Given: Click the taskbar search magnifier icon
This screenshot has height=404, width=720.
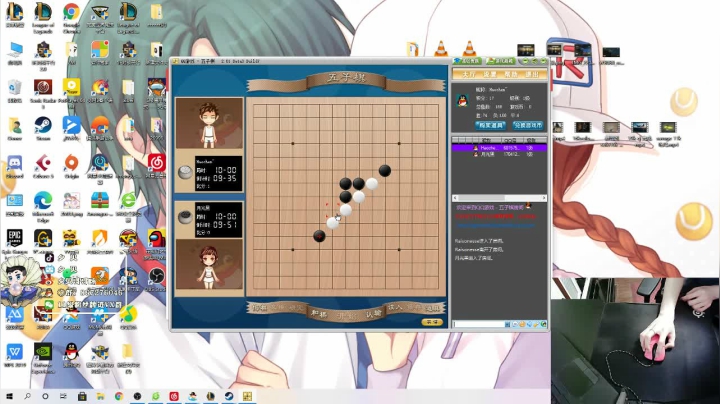Looking at the screenshot, I should (27, 396).
